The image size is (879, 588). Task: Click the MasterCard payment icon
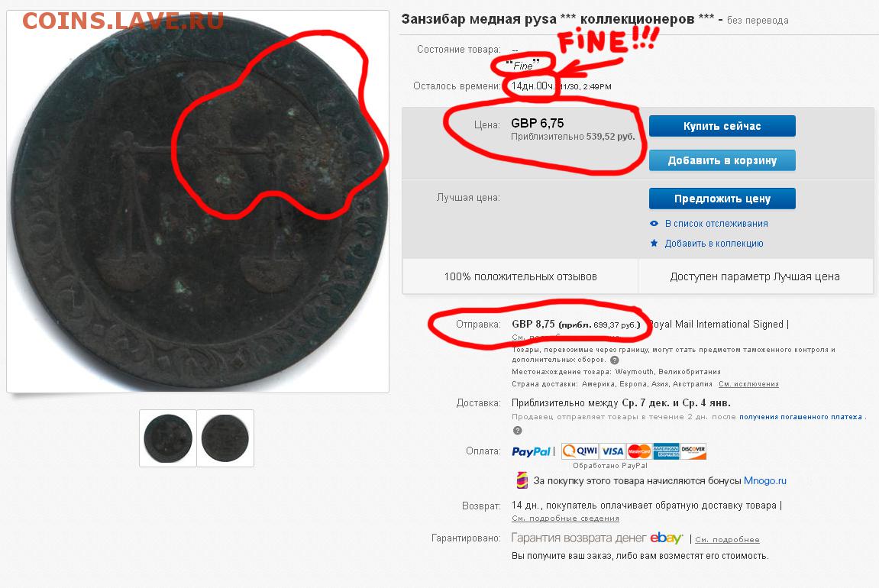tap(639, 451)
